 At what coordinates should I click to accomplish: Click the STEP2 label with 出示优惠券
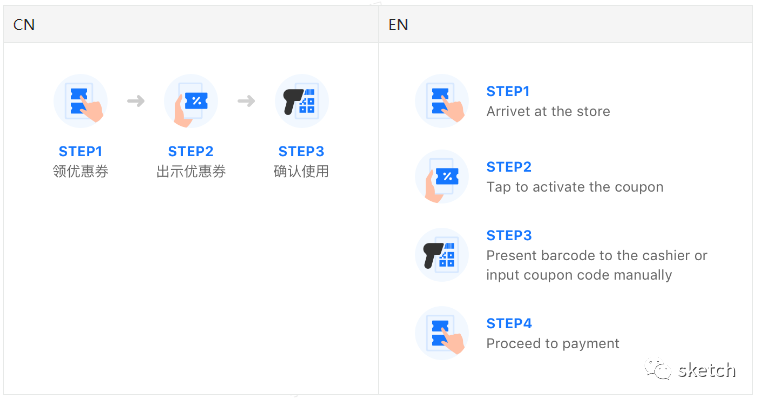pos(191,152)
